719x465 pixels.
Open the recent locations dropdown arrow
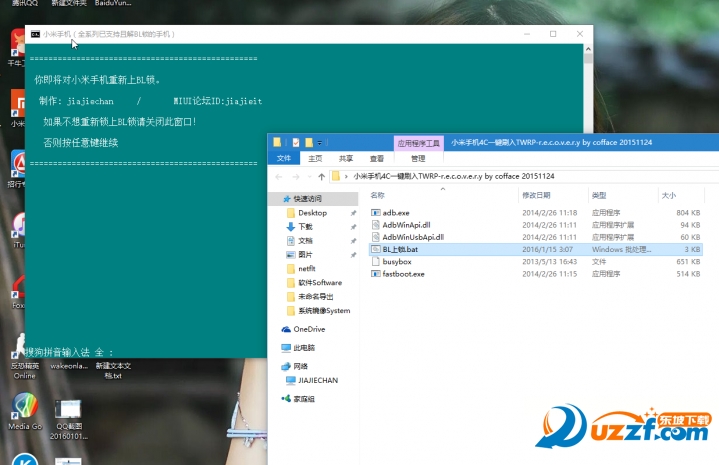310,177
